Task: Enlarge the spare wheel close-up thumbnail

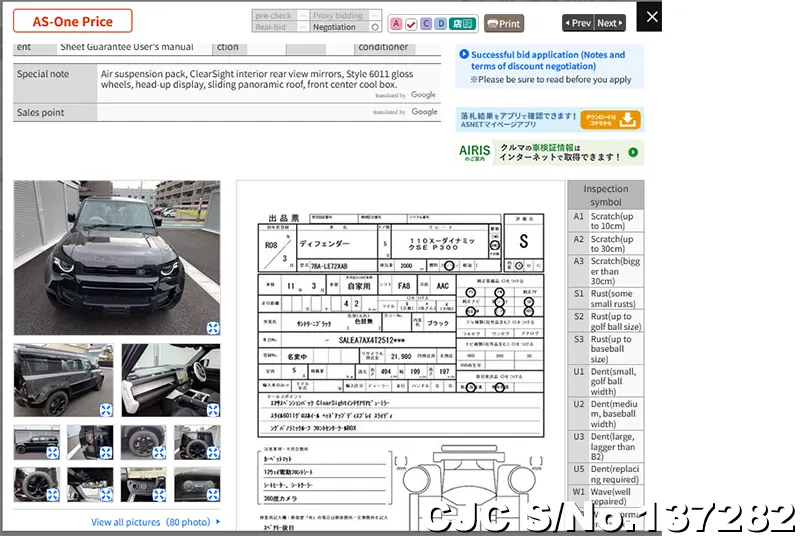Action: 52,494
